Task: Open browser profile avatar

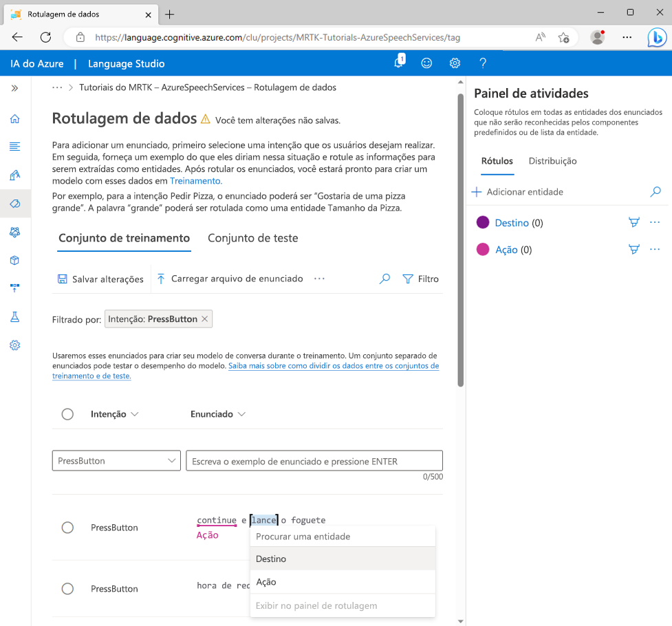Action: click(x=598, y=37)
